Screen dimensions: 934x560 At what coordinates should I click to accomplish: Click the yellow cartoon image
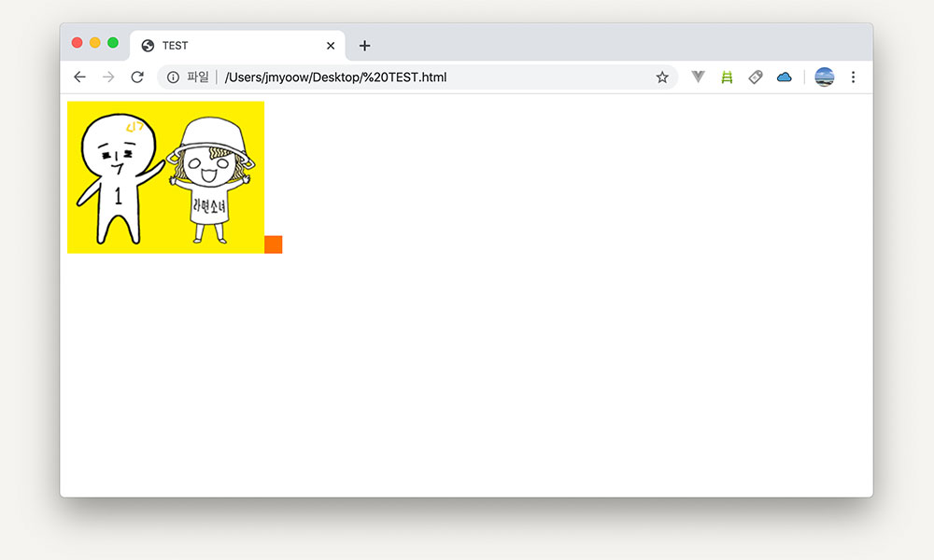click(165, 177)
